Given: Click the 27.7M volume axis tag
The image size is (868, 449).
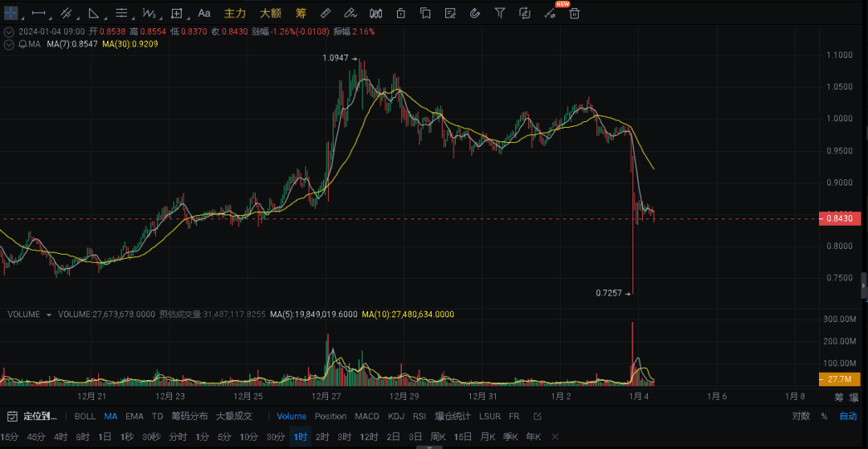Looking at the screenshot, I should click(x=839, y=379).
